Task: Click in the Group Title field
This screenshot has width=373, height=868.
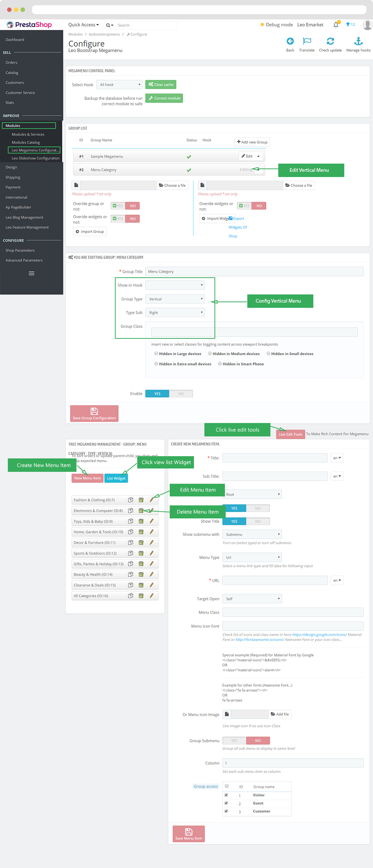Action: 254,271
